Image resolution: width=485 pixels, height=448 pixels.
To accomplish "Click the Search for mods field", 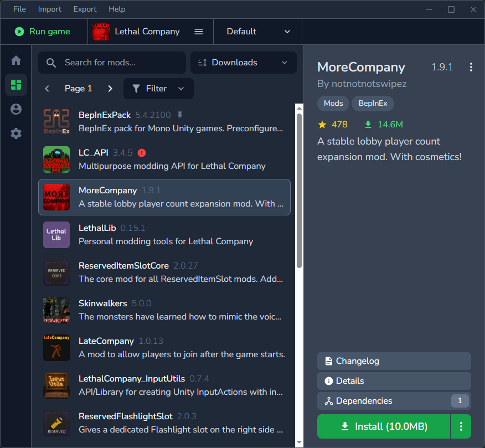I will (x=112, y=63).
